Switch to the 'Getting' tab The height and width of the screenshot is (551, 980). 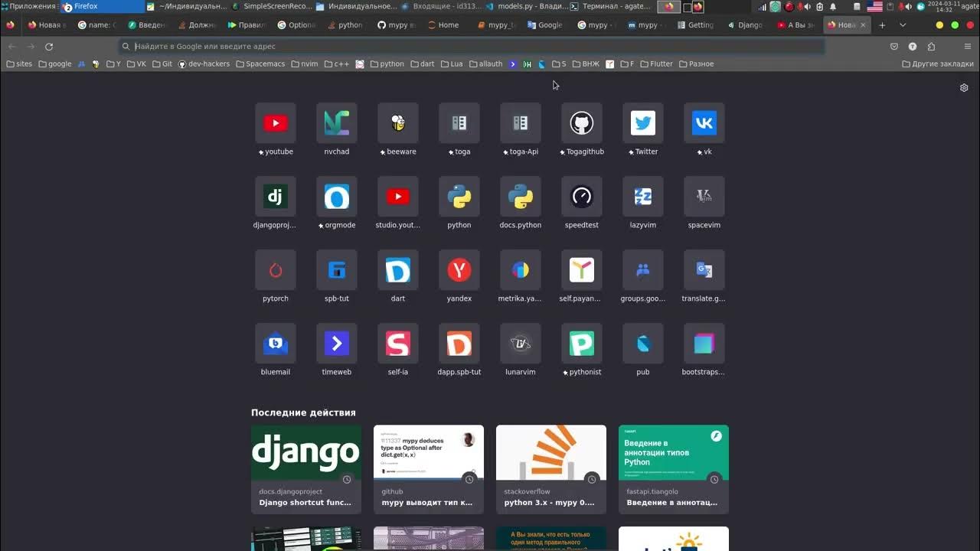coord(694,25)
